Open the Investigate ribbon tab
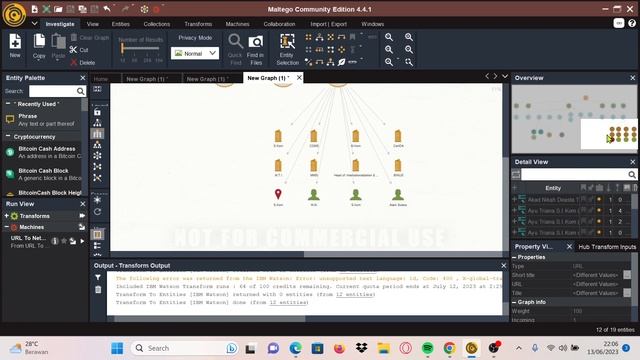This screenshot has height=360, width=640. point(60,24)
